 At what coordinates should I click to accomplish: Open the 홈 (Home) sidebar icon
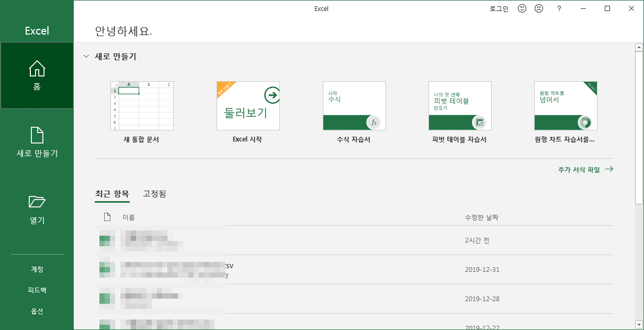tap(37, 69)
